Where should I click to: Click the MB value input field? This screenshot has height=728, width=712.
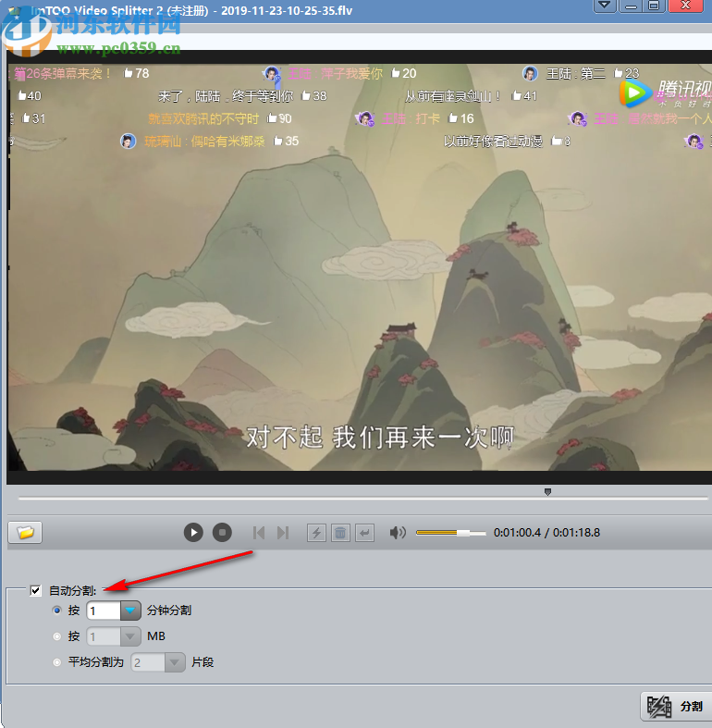[104, 636]
